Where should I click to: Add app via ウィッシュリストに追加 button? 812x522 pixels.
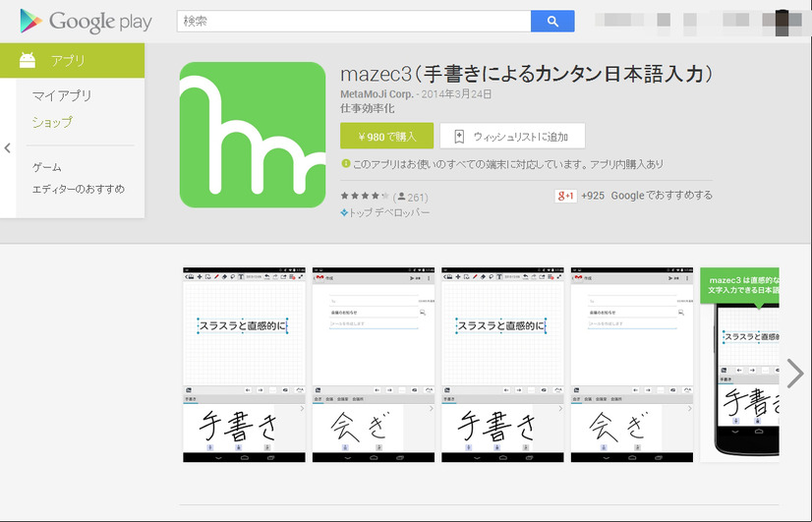[513, 137]
